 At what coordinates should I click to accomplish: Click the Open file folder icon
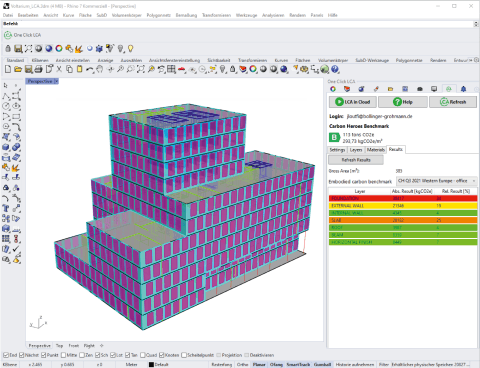tap(18, 69)
